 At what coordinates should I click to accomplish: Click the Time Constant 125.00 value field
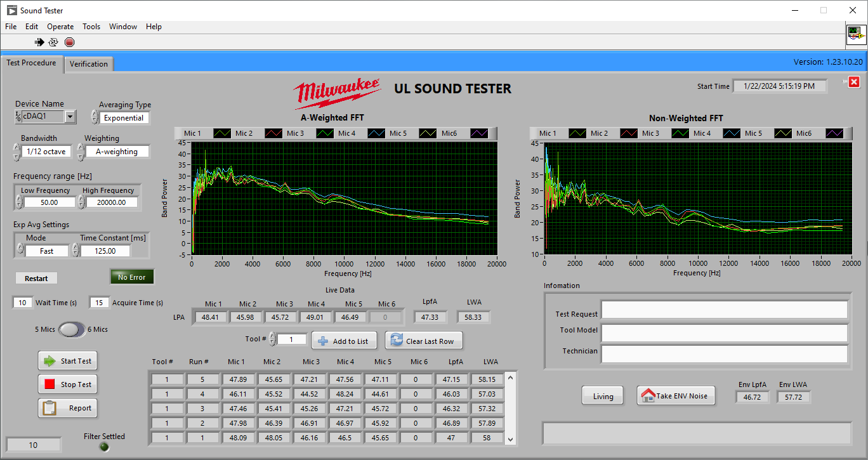(x=105, y=251)
